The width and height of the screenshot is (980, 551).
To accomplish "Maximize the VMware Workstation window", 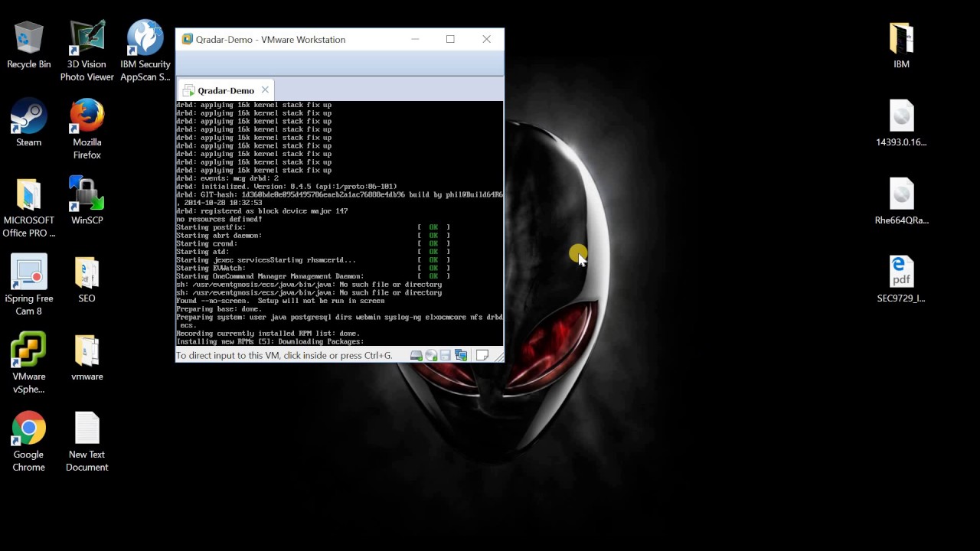I will click(450, 39).
